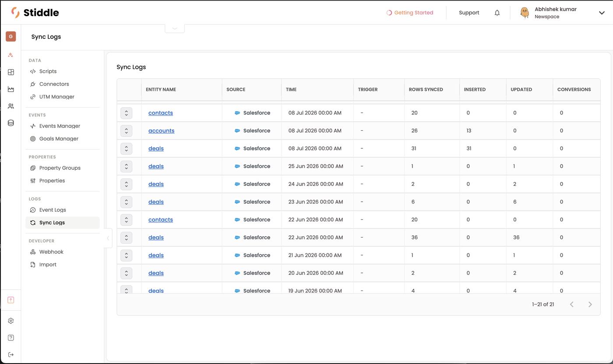Expand the accounts row details

[126, 131]
